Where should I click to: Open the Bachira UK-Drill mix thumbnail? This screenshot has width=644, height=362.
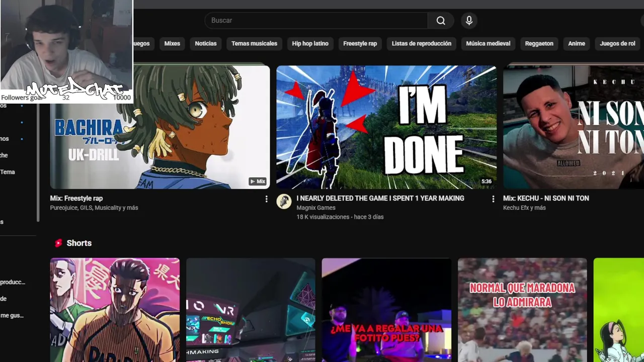coord(160,127)
